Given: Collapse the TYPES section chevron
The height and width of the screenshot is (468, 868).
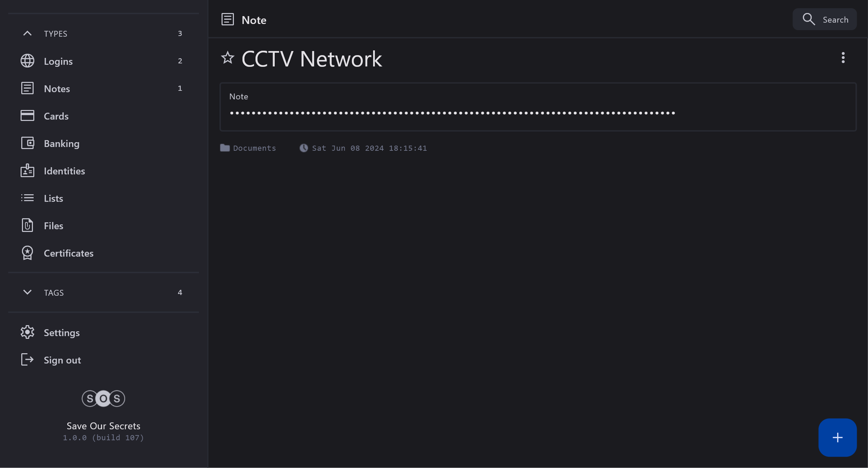Looking at the screenshot, I should (27, 33).
